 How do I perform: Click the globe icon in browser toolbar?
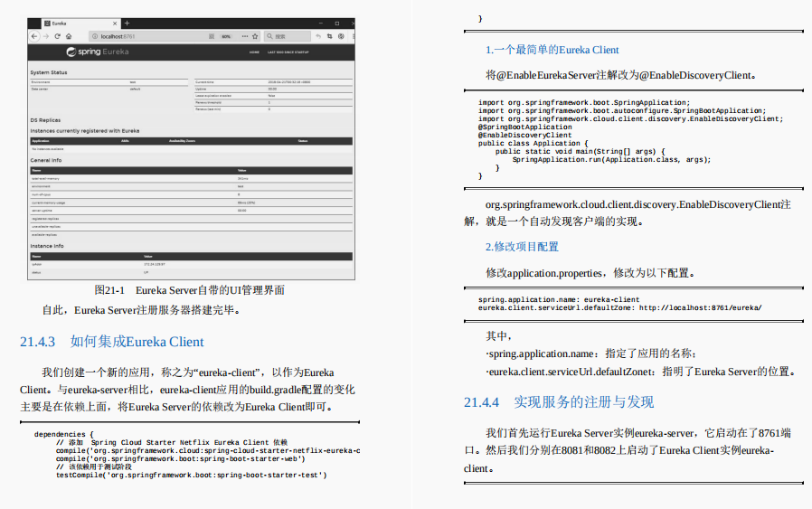point(341,36)
